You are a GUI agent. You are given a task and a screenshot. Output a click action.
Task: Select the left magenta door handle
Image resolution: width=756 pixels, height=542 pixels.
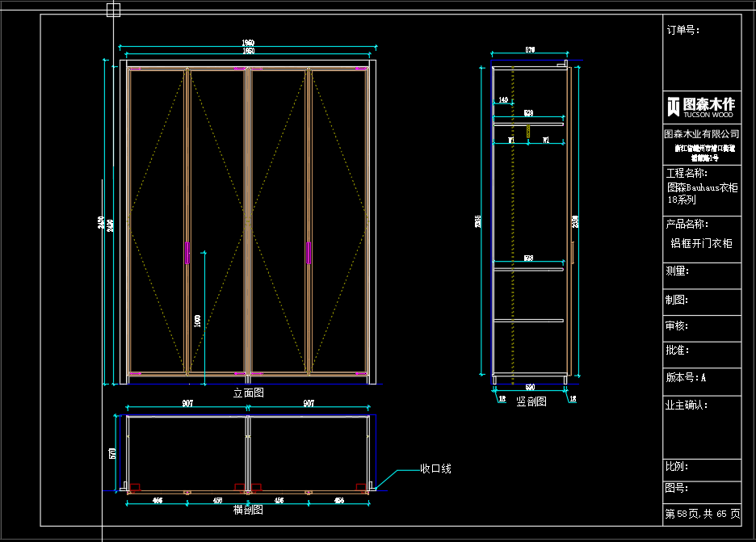point(188,253)
